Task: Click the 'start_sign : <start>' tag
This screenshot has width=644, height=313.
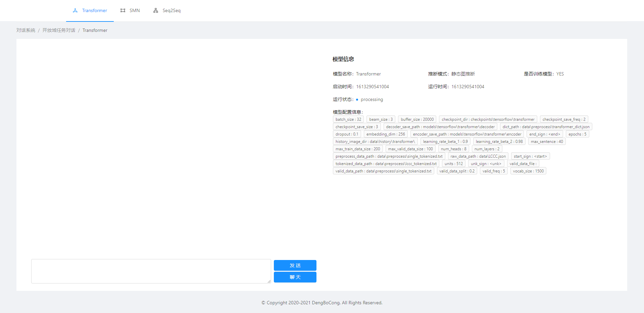Action: [x=530, y=156]
